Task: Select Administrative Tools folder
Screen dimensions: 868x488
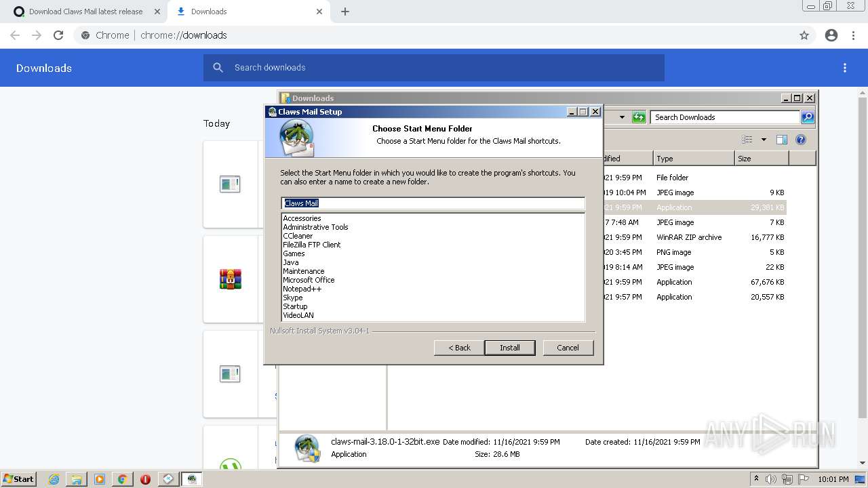Action: click(x=315, y=227)
